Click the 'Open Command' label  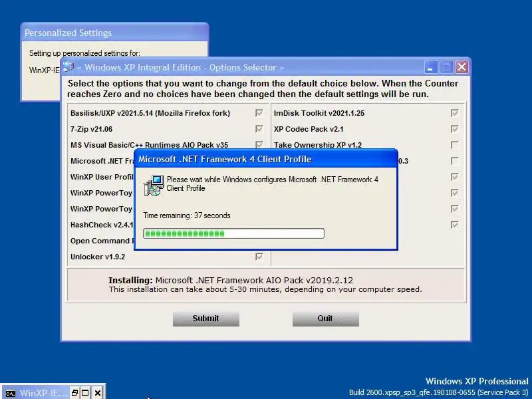click(x=100, y=241)
